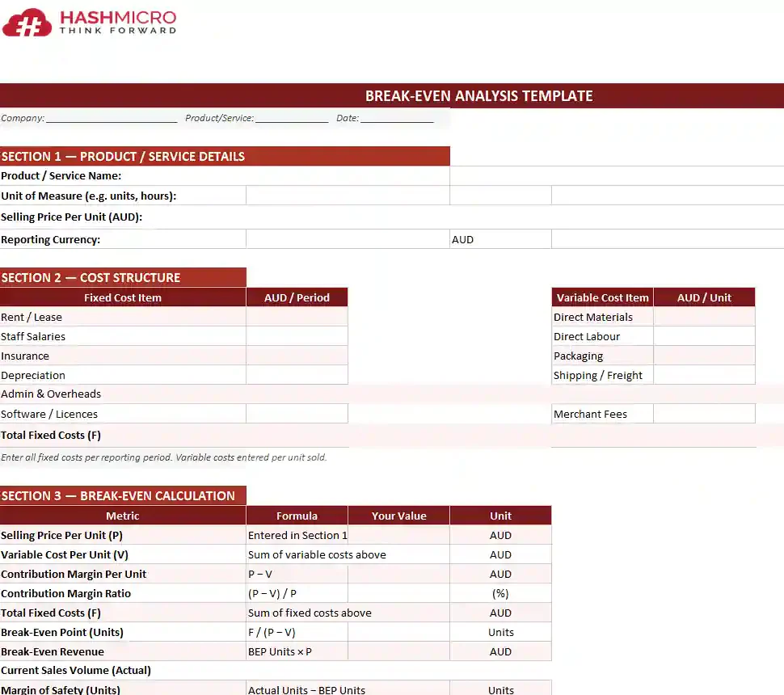Select the Section 2 Cost Structure header

(123, 277)
